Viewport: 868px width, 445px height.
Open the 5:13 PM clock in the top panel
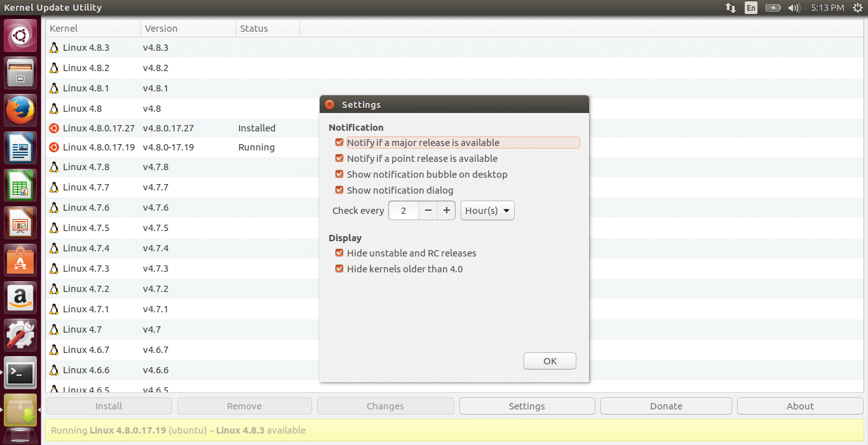(827, 8)
